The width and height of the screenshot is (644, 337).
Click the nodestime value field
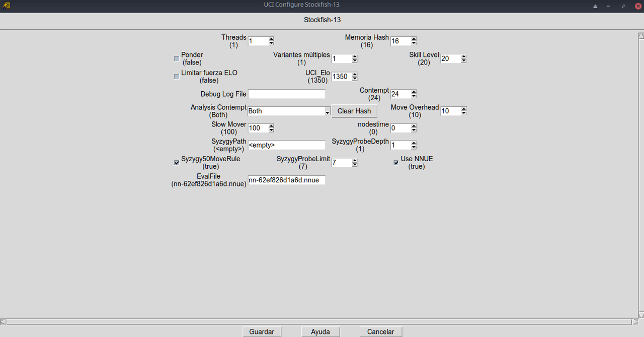coord(400,128)
